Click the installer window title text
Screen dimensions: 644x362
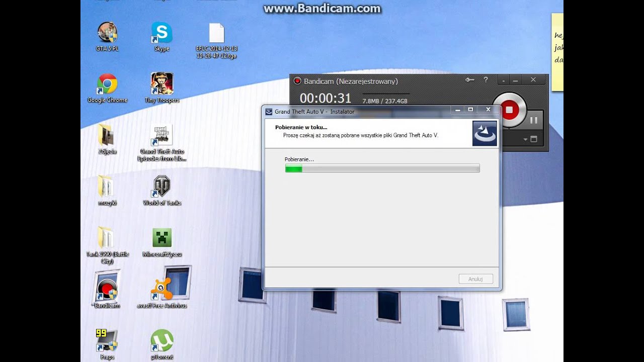click(314, 112)
